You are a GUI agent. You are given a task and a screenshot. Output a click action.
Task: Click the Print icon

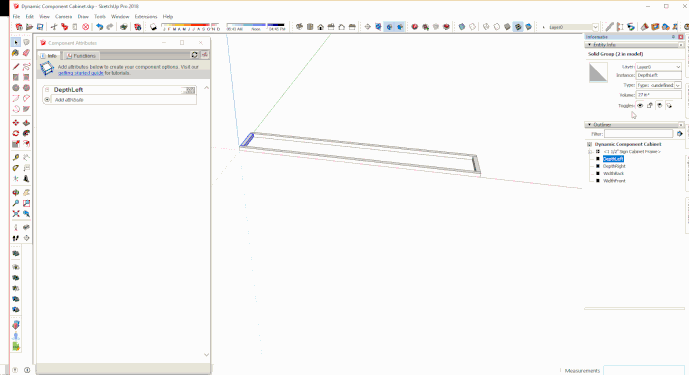point(123,27)
